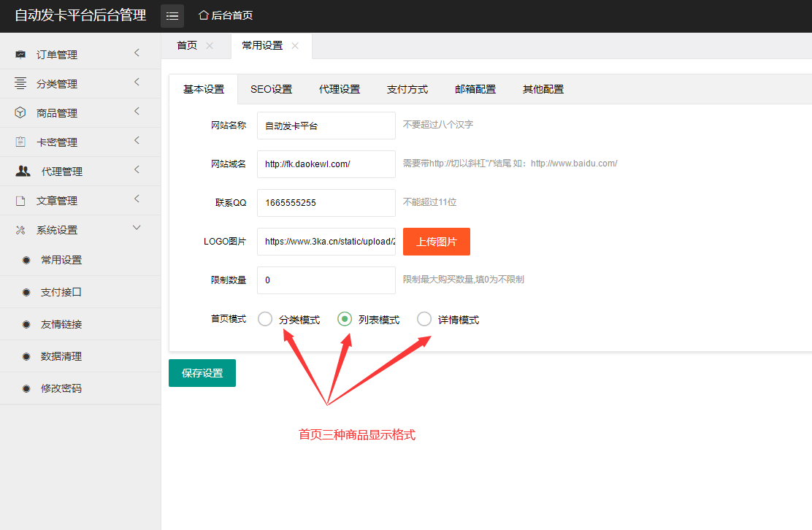Screen dimensions: 812x530
Task: Switch to the SEO设置 tab
Action: 271,88
